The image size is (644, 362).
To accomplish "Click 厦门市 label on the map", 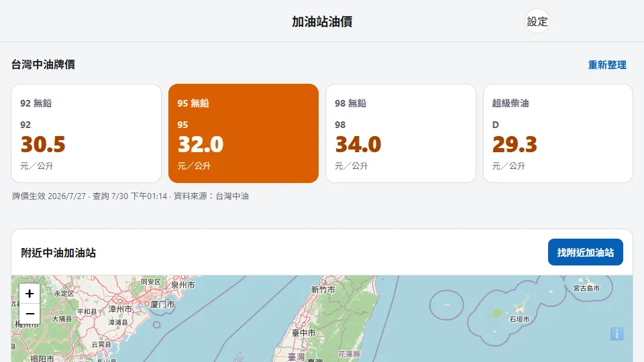I will [x=162, y=304].
